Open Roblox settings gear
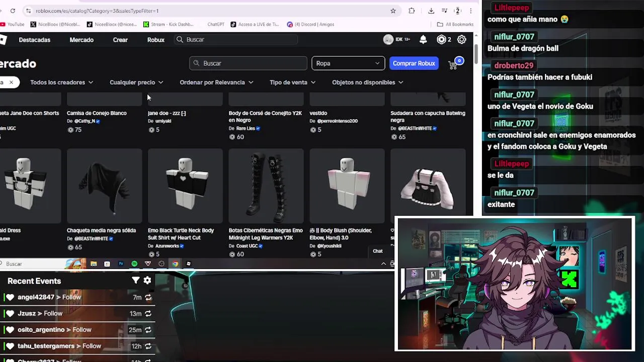Image resolution: width=644 pixels, height=362 pixels. click(461, 40)
